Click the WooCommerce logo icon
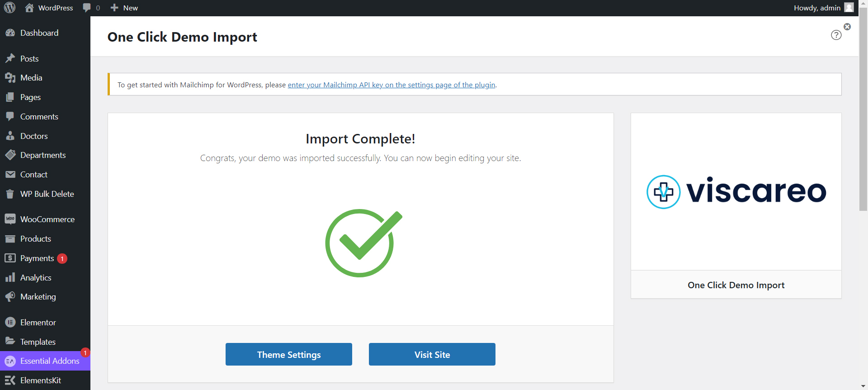868x390 pixels. 10,219
